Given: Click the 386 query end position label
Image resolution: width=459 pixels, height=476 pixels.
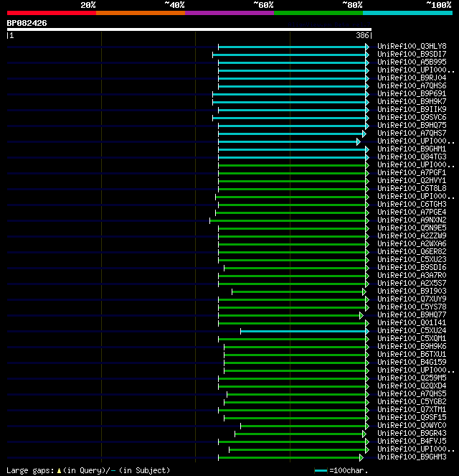Looking at the screenshot, I should click(362, 35).
